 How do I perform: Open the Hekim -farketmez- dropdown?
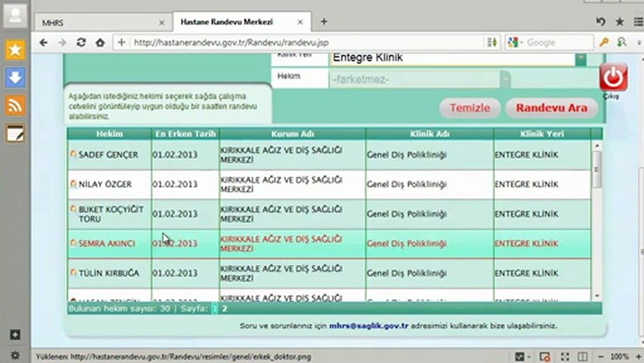[x=420, y=80]
